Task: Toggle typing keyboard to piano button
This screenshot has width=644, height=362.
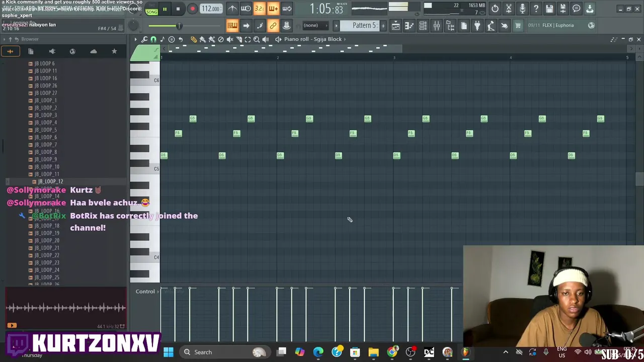Action: tap(232, 26)
